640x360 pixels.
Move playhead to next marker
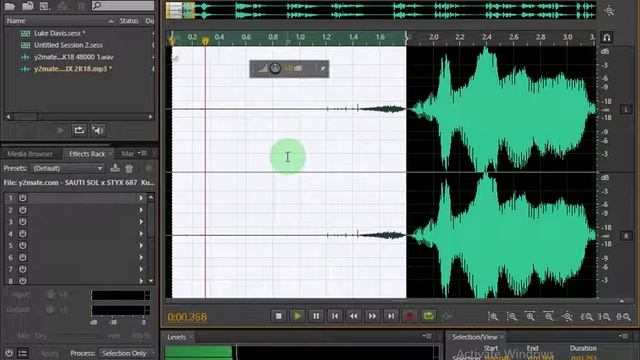pos(391,316)
